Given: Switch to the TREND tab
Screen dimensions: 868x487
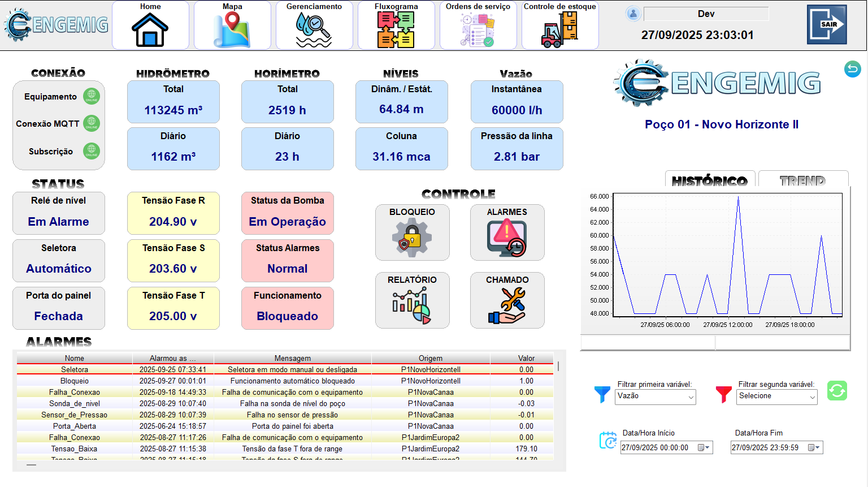Looking at the screenshot, I should point(802,180).
